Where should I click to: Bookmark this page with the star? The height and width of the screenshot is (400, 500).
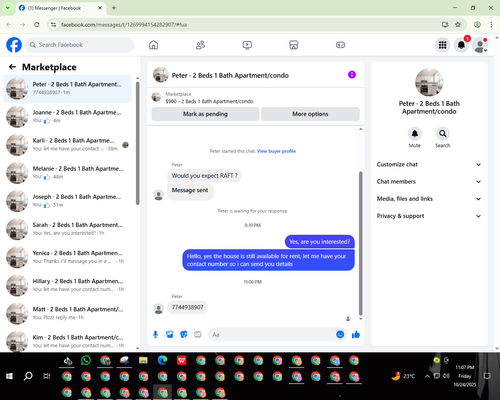(458, 25)
